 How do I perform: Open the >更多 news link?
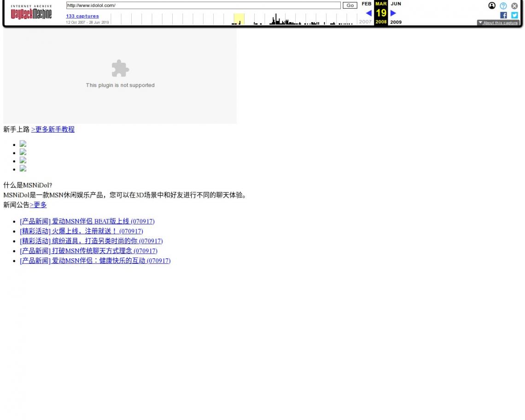[38, 205]
